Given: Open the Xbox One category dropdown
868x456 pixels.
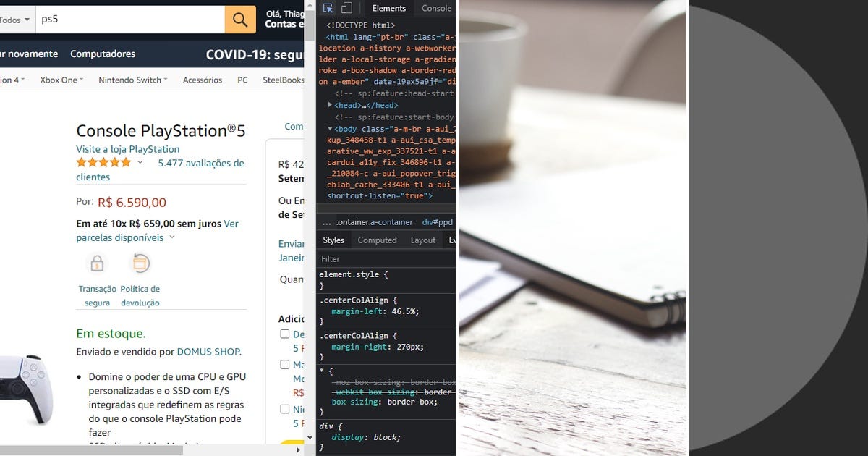Looking at the screenshot, I should tap(61, 80).
